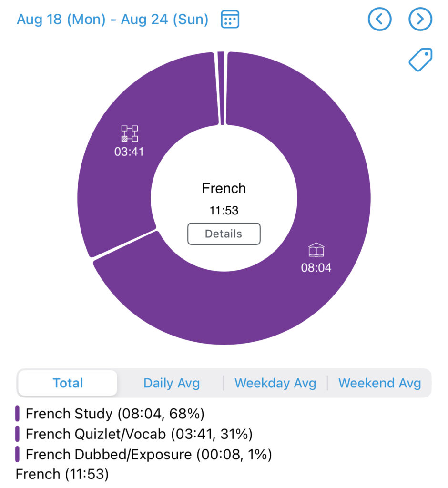
Task: Select French Quizlet/Vocab legend entry
Action: [x=139, y=434]
